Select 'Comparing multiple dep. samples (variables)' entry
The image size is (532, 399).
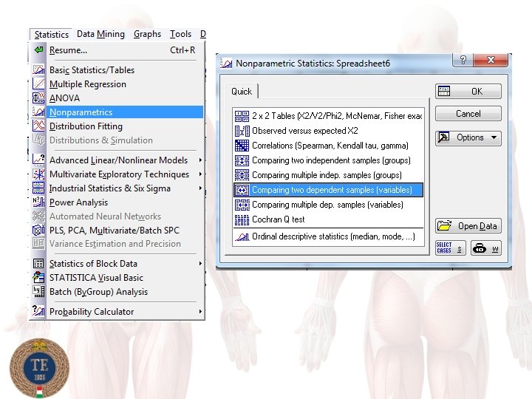point(328,205)
